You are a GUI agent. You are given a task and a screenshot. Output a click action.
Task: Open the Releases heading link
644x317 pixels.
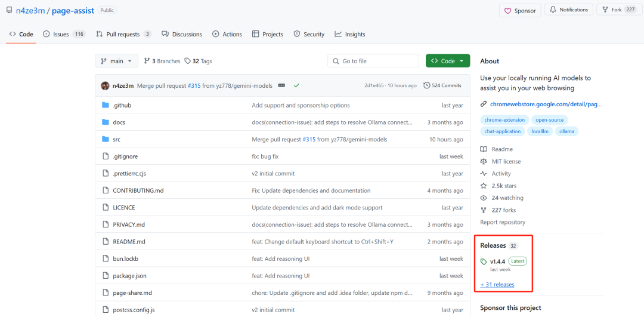[x=493, y=245]
